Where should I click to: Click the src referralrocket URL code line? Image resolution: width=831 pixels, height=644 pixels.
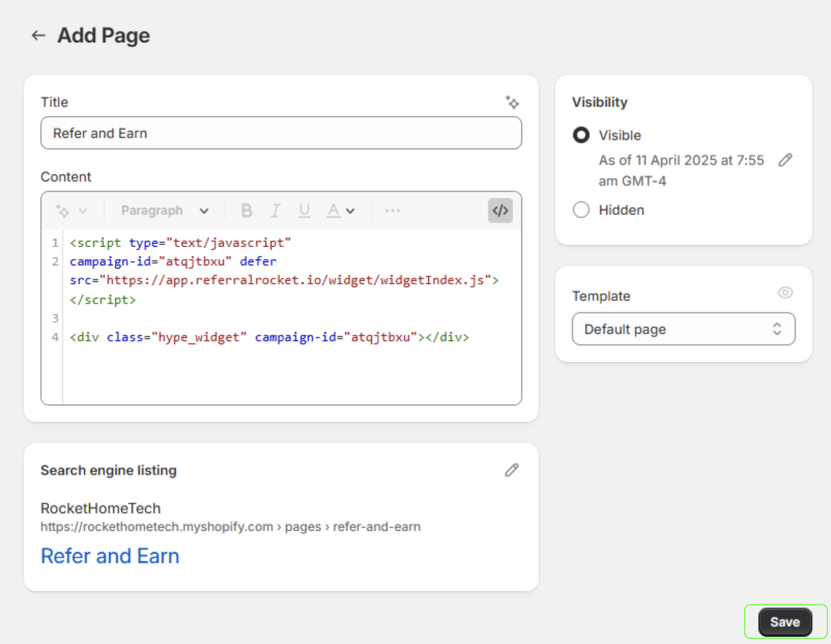coord(284,280)
